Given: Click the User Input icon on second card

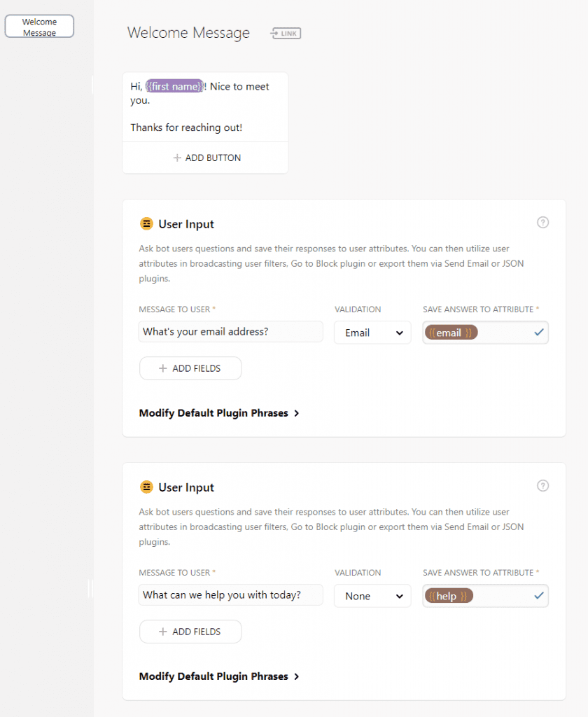Looking at the screenshot, I should pyautogui.click(x=147, y=487).
